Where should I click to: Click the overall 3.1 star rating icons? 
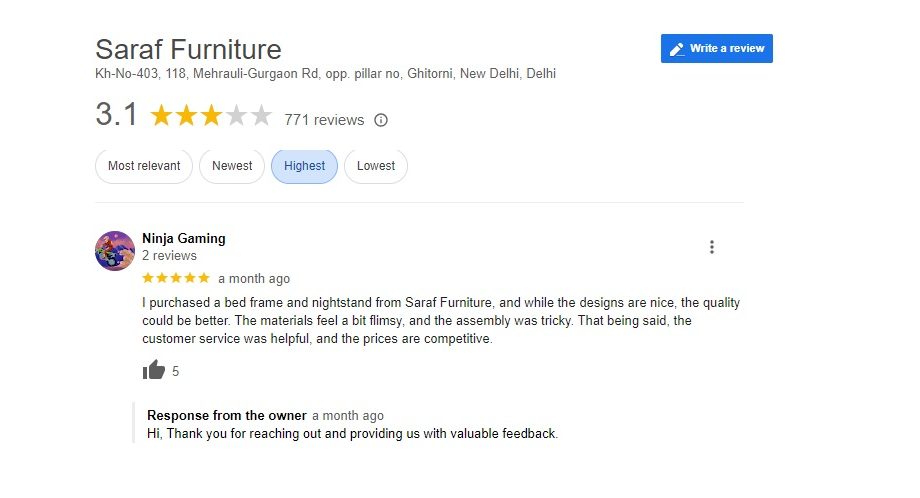pyautogui.click(x=210, y=116)
